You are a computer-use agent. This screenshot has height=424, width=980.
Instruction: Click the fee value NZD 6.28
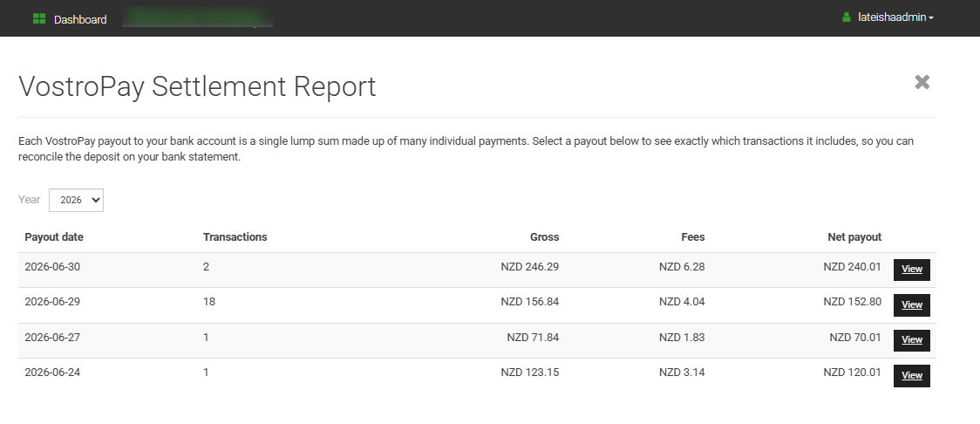(x=682, y=267)
